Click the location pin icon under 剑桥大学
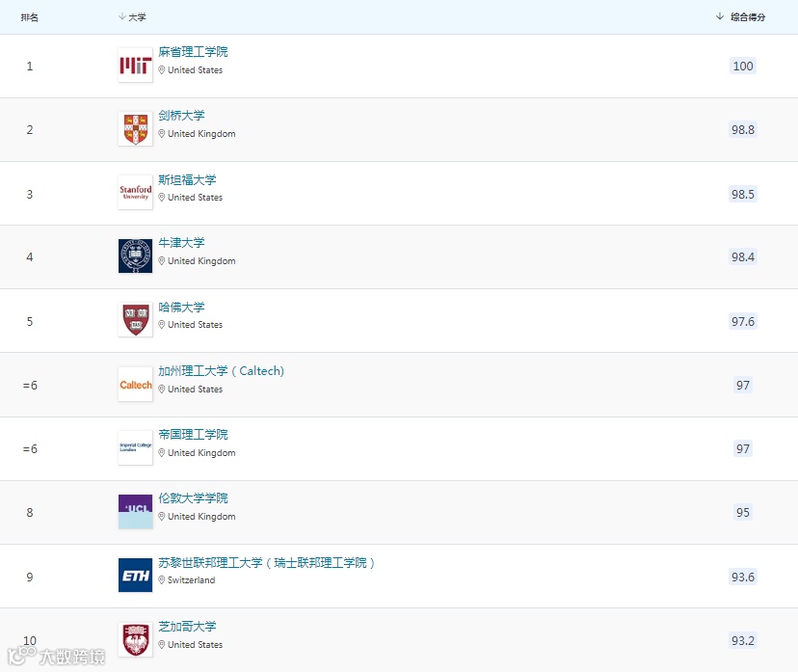Viewport: 798px width, 672px height. click(x=161, y=134)
